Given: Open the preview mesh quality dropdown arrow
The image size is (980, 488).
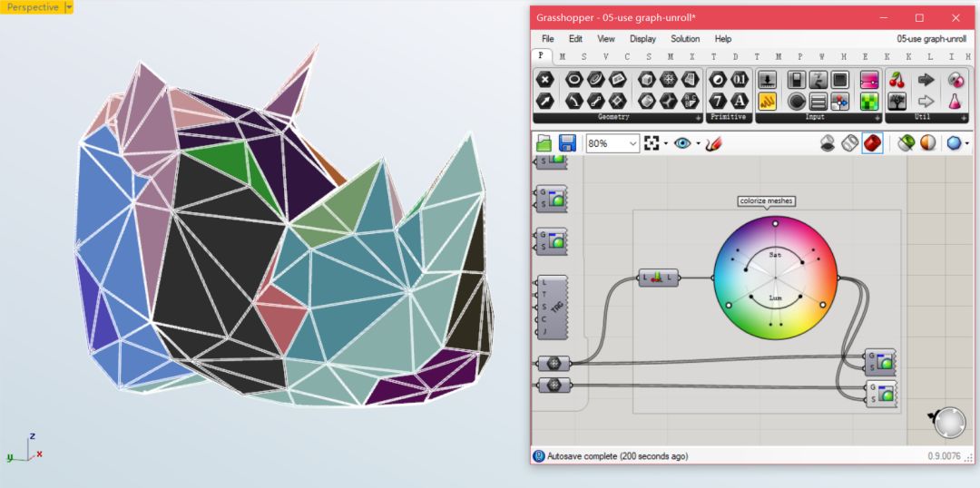Looking at the screenshot, I should [x=967, y=143].
